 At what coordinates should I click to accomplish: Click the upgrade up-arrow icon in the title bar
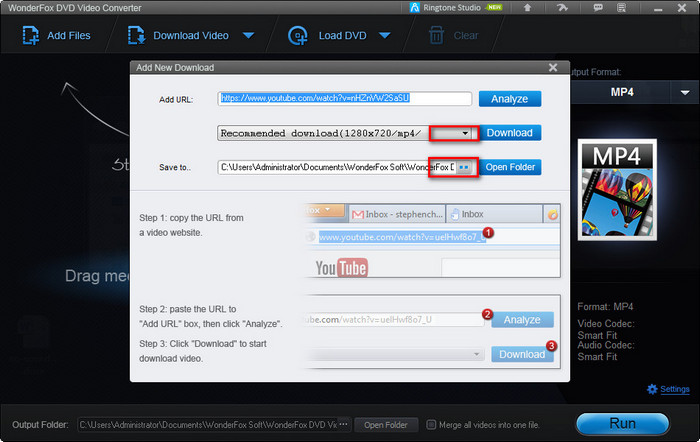pyautogui.click(x=527, y=8)
